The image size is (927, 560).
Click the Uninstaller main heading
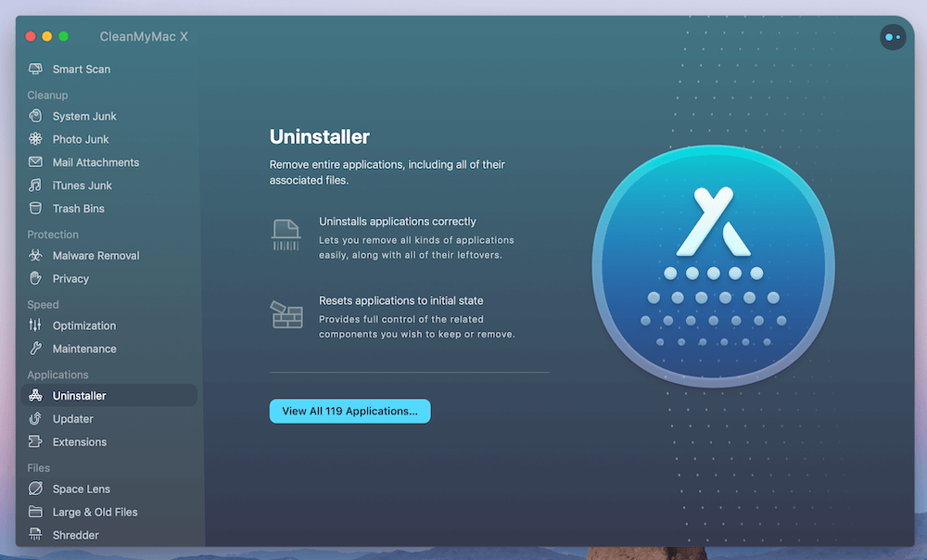pyautogui.click(x=319, y=136)
